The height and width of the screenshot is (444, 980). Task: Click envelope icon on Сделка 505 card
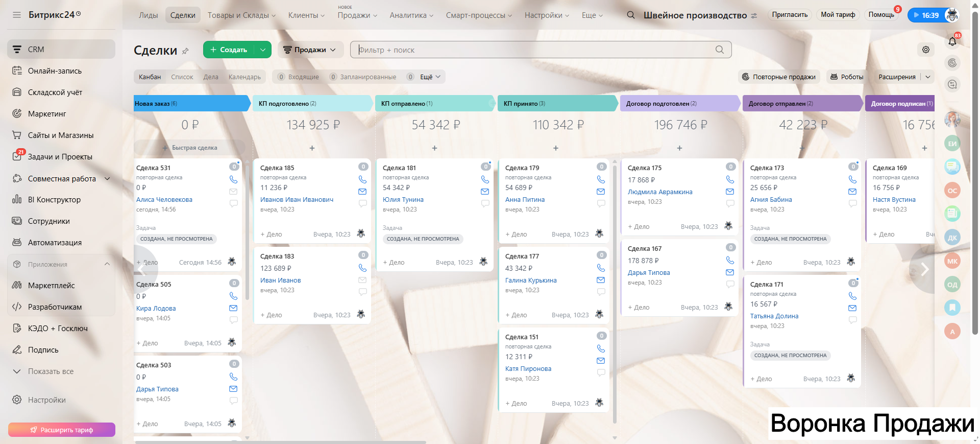pos(233,308)
